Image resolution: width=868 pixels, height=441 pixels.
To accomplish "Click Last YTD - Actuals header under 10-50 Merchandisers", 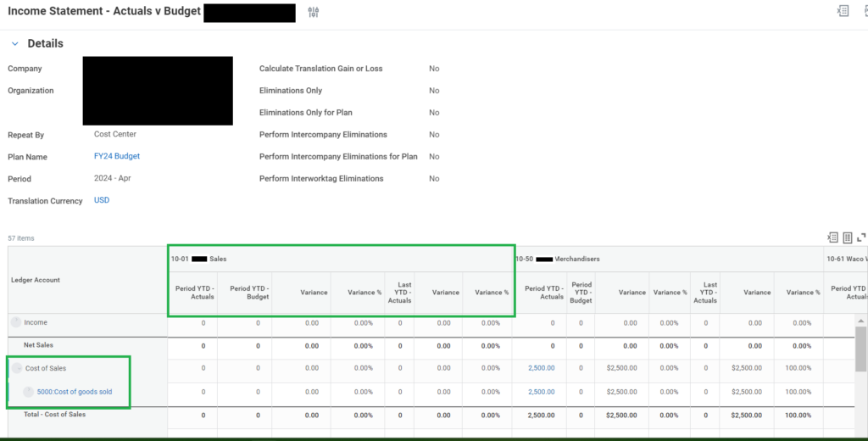I will coord(705,293).
